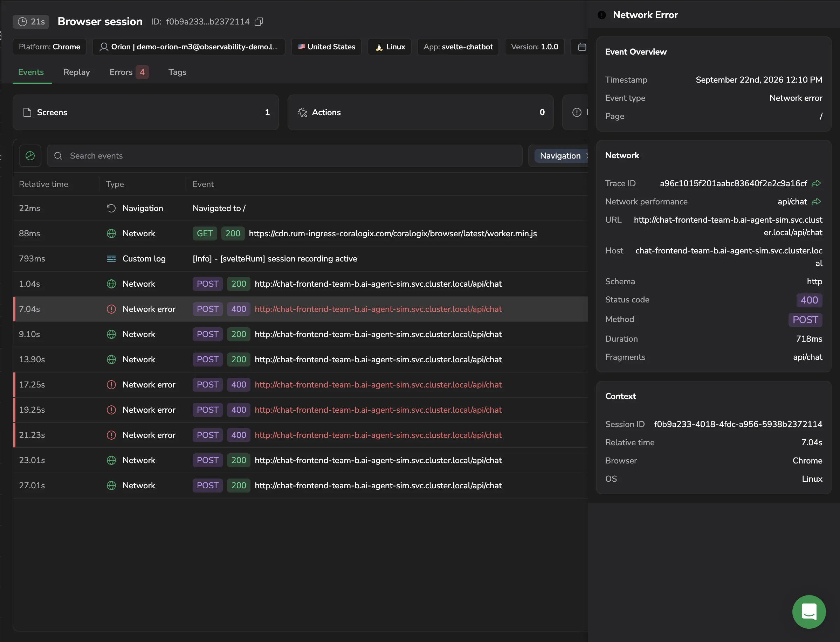The image size is (840, 642).
Task: Open the 7.04s red api/chat URL
Action: coord(378,309)
